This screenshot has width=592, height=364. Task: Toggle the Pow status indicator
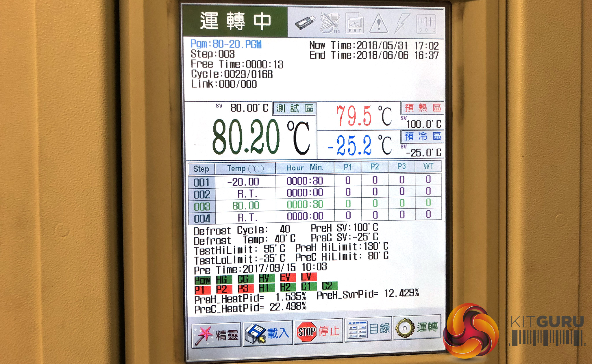tap(202, 280)
